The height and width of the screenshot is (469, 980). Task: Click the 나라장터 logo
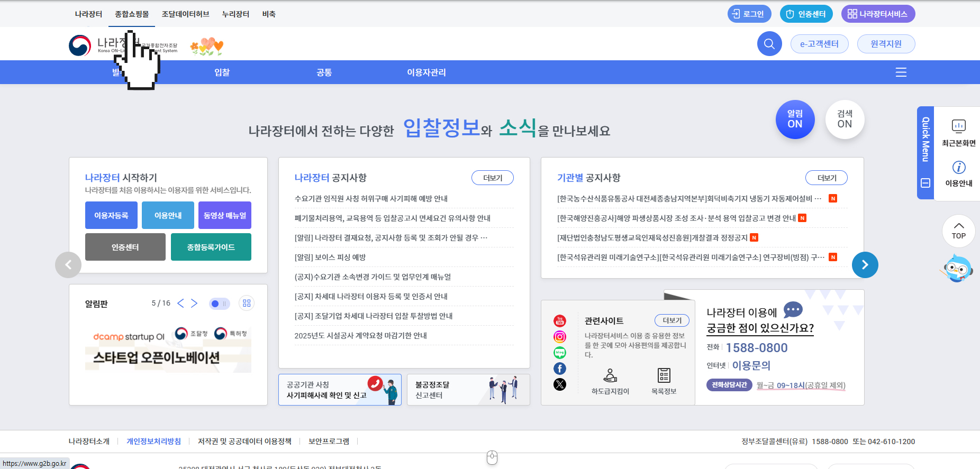(x=123, y=45)
